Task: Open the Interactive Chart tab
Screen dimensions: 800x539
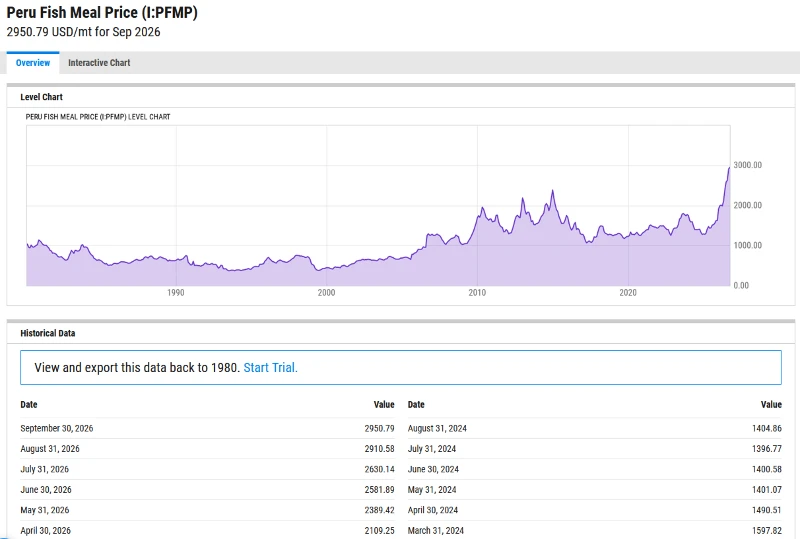Action: tap(99, 63)
